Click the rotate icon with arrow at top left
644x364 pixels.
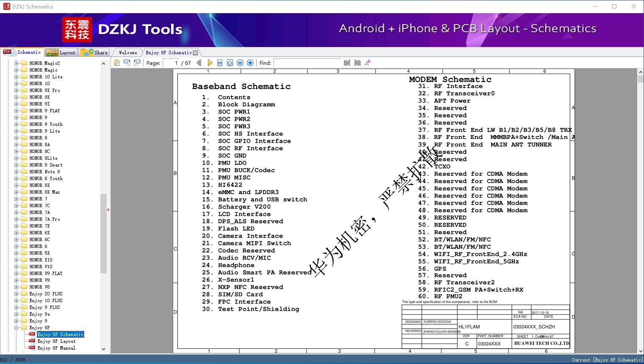tap(137, 63)
